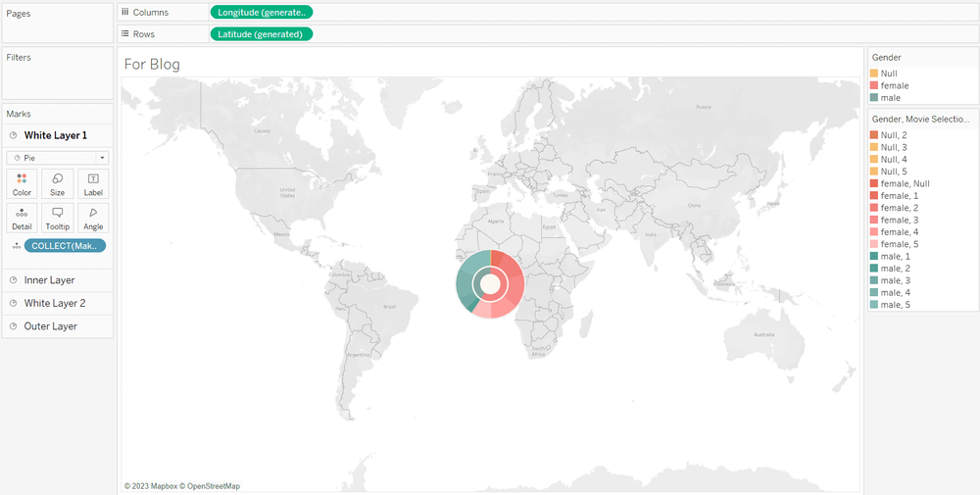This screenshot has height=495, width=980.
Task: Open the Color mark settings
Action: click(x=22, y=183)
